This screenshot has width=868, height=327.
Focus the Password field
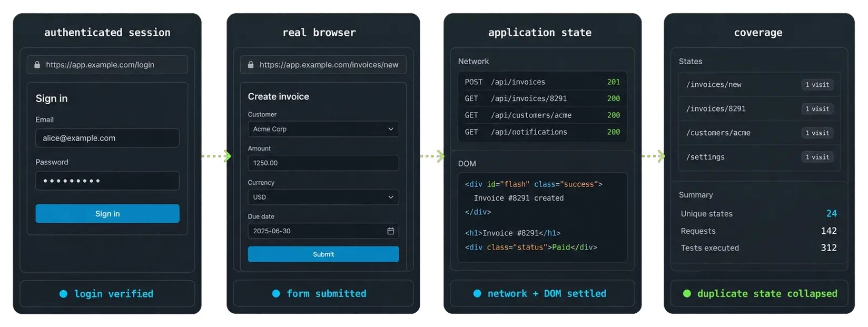pos(107,181)
